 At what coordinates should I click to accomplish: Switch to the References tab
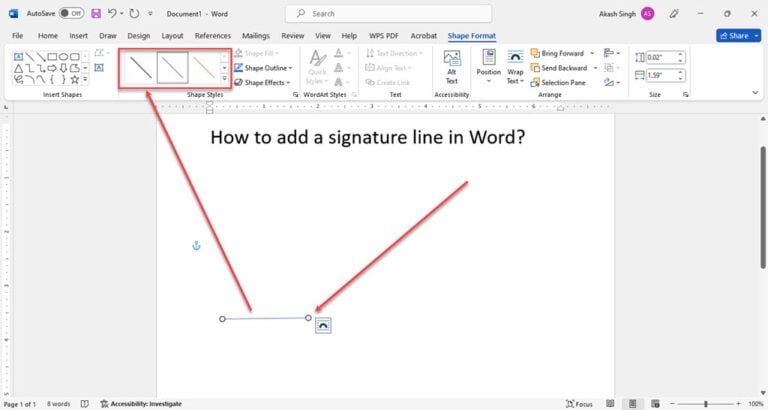pos(213,36)
